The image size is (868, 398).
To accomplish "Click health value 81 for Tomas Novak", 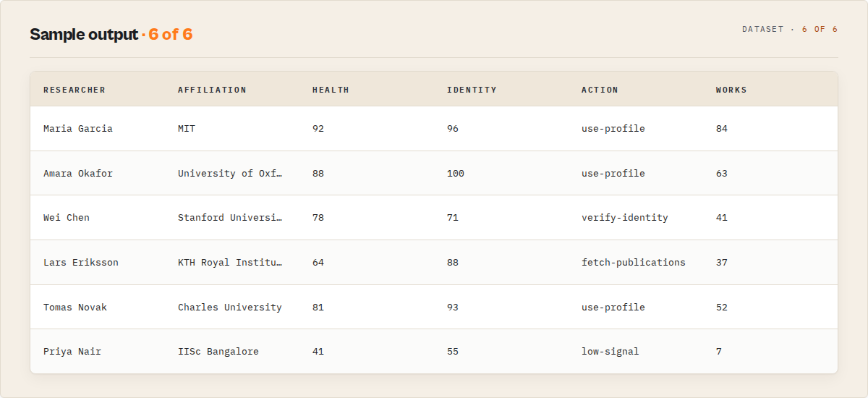I will [318, 308].
